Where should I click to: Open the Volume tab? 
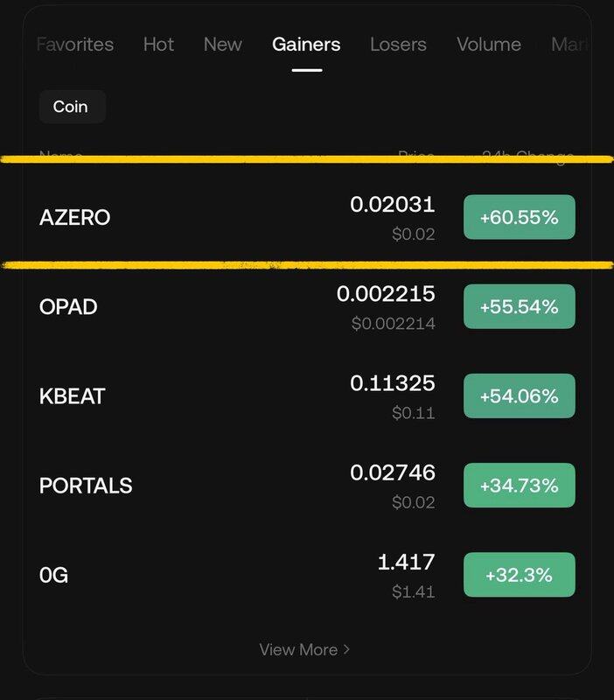(x=489, y=45)
